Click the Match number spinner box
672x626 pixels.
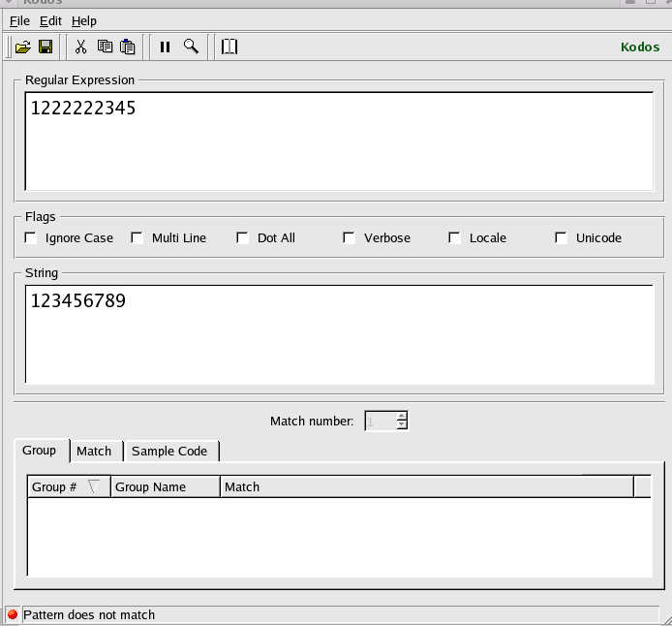tap(380, 421)
